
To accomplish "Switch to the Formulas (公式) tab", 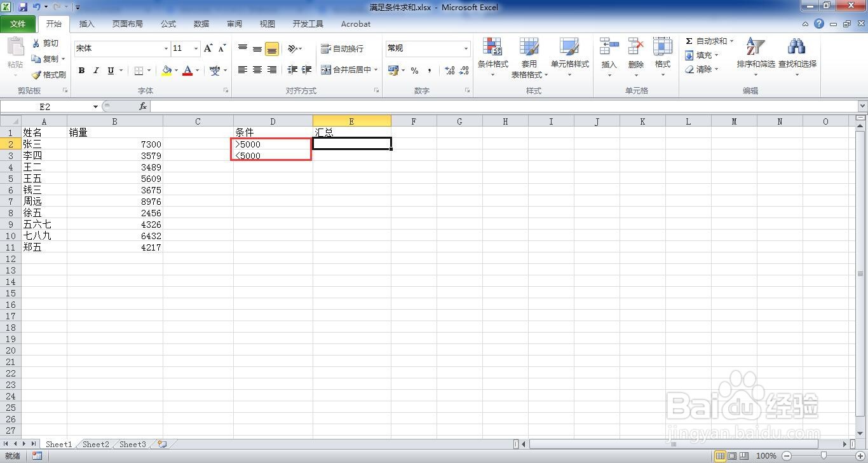I will (168, 24).
